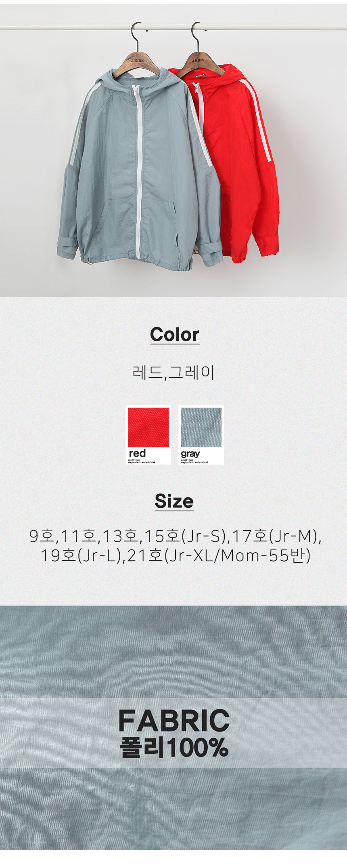Viewport: 347px width, 868px height.
Task: Click the 19호(Jr-L) size text
Action: [81, 556]
